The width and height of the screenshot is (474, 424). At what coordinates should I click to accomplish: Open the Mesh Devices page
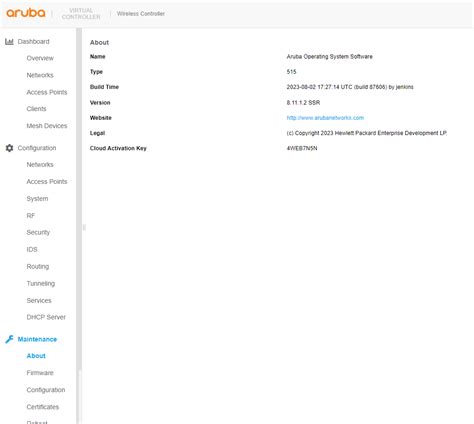(x=47, y=126)
